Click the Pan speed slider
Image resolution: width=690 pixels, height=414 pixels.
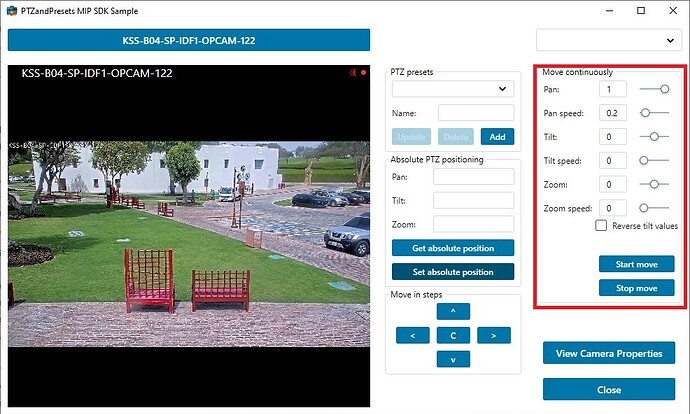655,113
